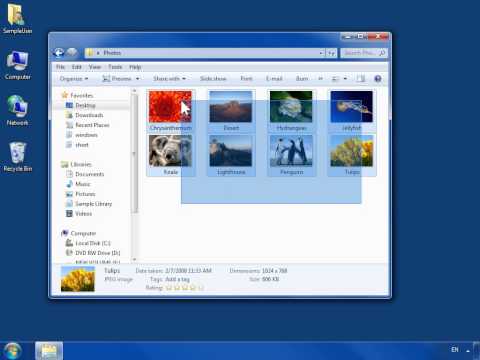Click the Tulips preview in details pane
The image size is (480, 360).
pyautogui.click(x=78, y=279)
